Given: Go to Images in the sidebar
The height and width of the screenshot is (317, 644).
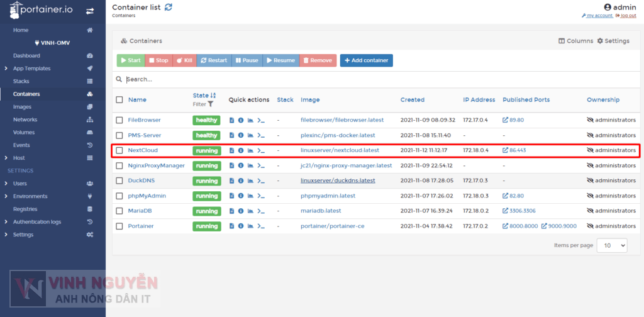Looking at the screenshot, I should [x=22, y=107].
